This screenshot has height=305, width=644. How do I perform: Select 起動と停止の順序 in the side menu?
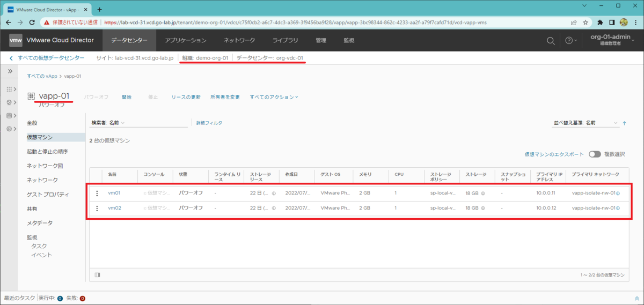[47, 152]
